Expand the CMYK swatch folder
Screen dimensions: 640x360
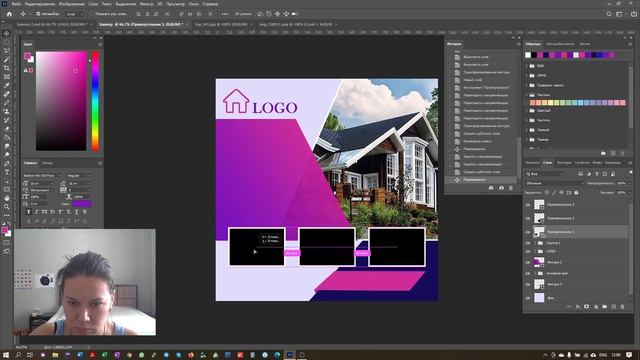coord(527,76)
